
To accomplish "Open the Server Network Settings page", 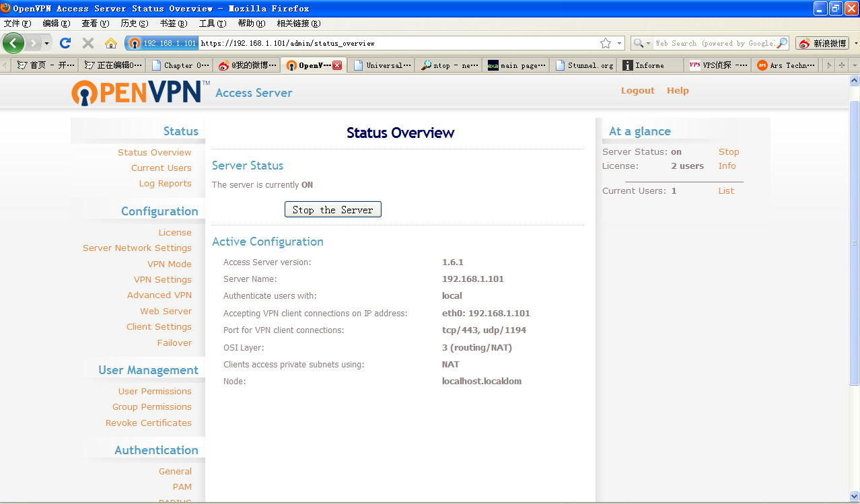I will (137, 248).
